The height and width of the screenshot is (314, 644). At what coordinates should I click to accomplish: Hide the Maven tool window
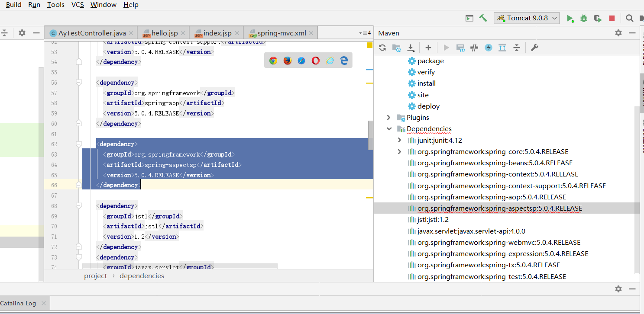pos(633,33)
